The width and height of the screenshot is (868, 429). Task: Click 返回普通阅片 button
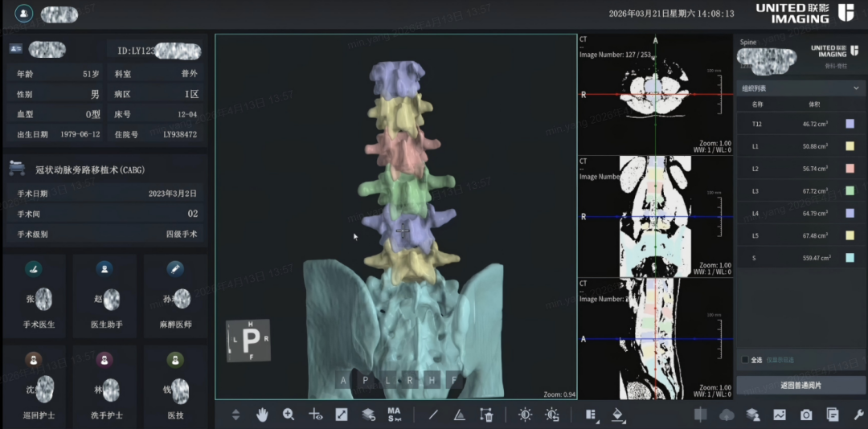(800, 386)
